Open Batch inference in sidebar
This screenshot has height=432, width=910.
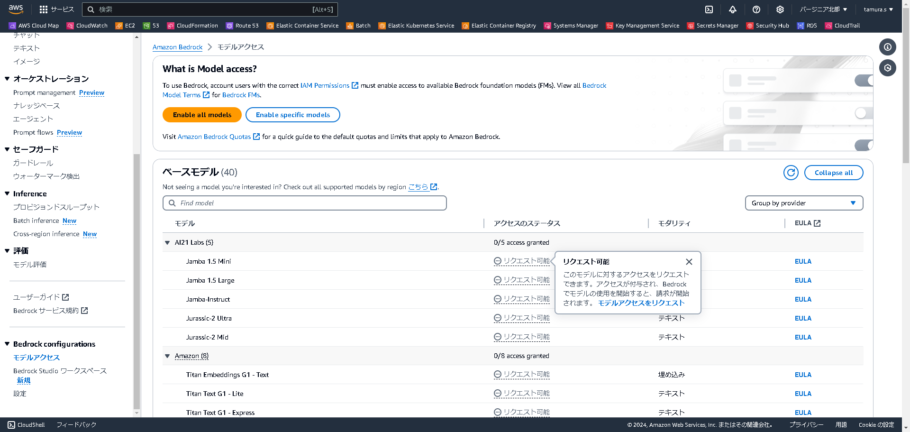(36, 221)
